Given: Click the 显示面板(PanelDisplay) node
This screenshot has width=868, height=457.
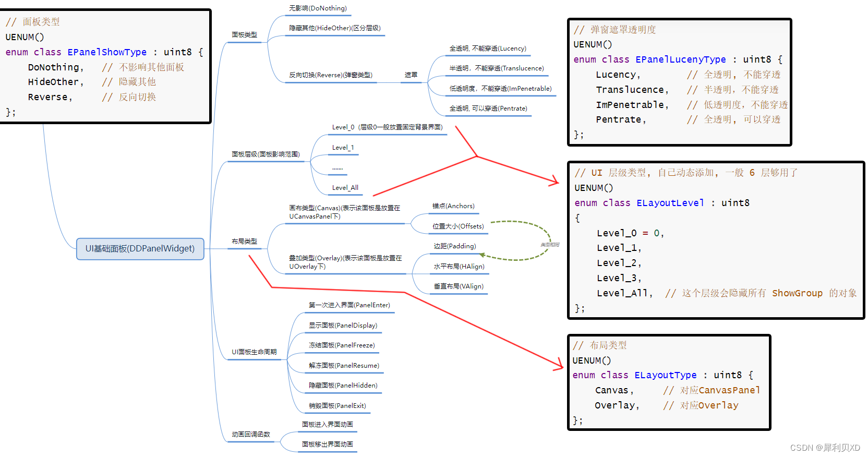Looking at the screenshot, I should click(343, 326).
